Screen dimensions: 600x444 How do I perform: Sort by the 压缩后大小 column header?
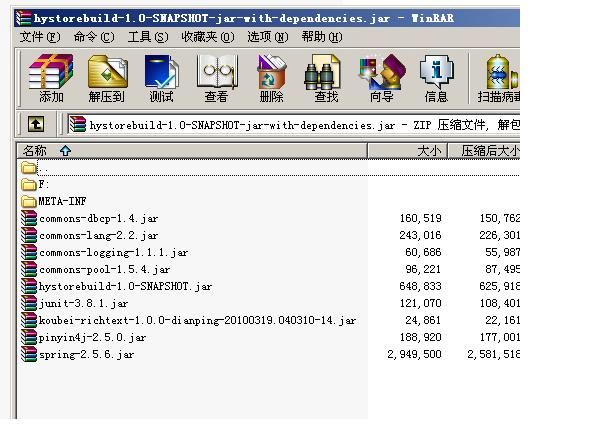484,150
